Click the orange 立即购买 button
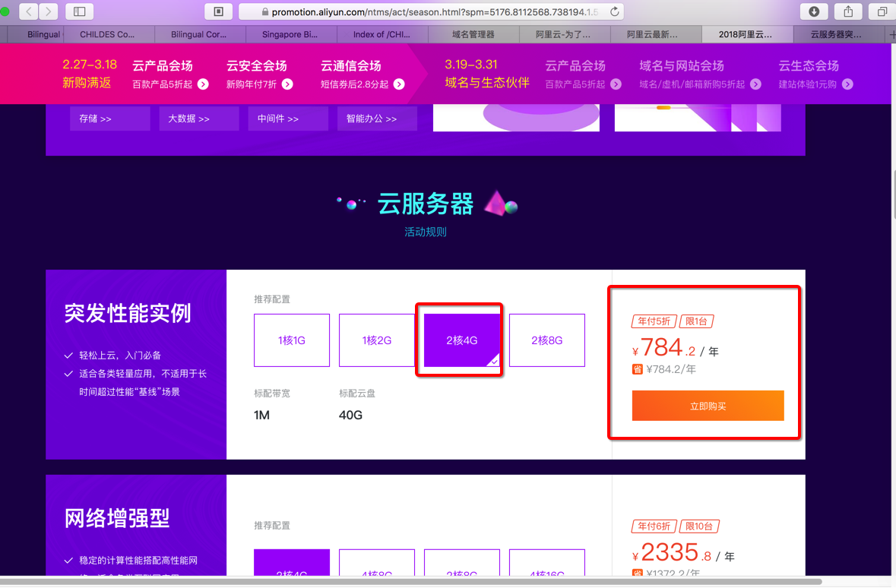Image resolution: width=896 pixels, height=588 pixels. point(708,406)
